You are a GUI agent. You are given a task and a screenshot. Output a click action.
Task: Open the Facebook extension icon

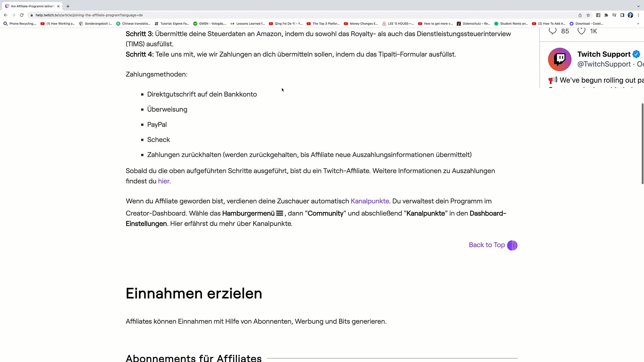pos(598,15)
